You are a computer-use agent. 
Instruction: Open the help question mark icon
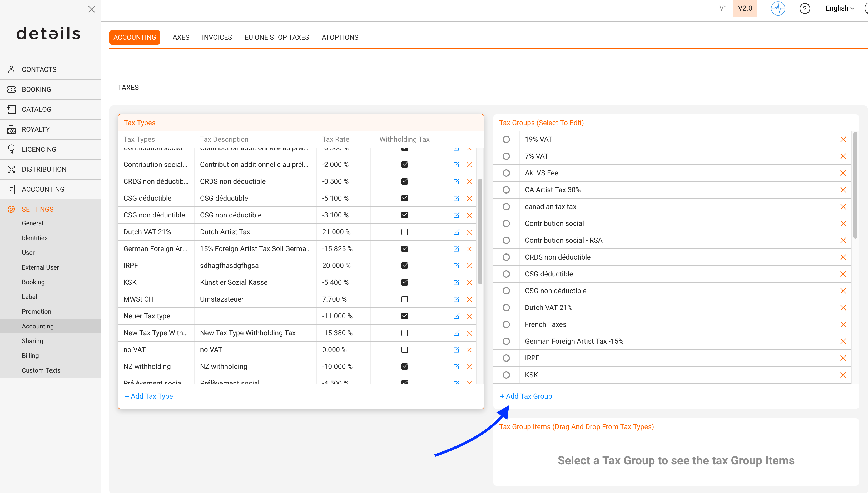pos(805,8)
